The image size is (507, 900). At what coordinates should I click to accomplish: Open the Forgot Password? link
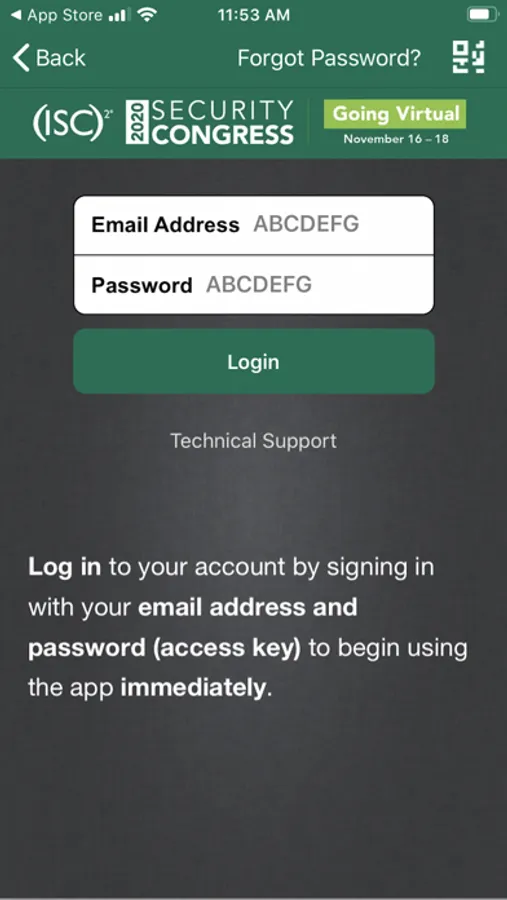[x=329, y=58]
